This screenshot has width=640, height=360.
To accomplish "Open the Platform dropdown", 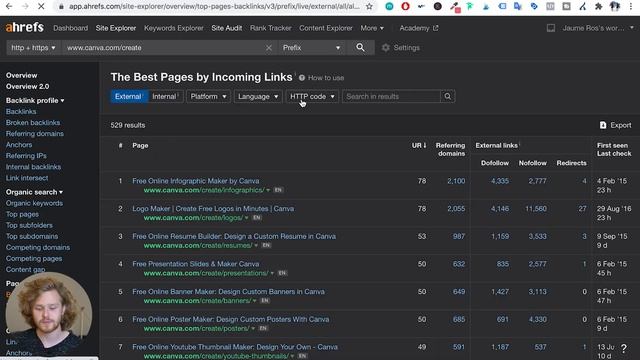I will tap(208, 96).
